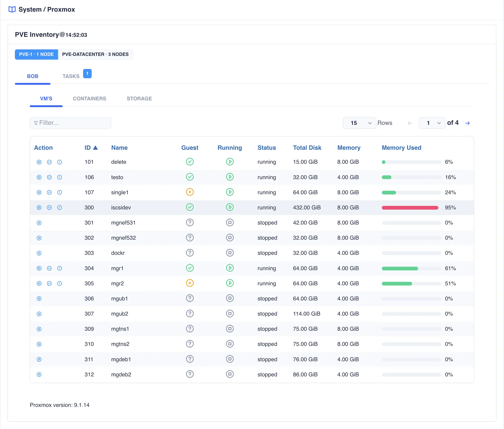Viewport: 504px width, 429px height.
Task: Open the TASKS tab
Action: coord(71,76)
